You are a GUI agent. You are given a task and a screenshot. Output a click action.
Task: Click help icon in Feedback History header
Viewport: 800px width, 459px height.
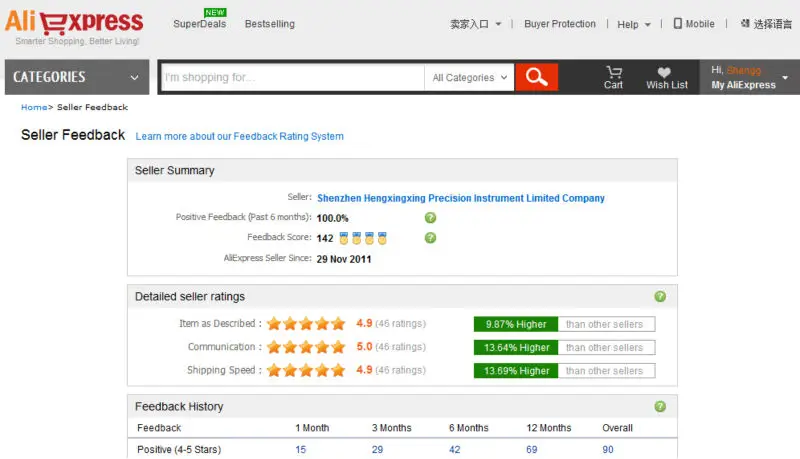coord(660,406)
